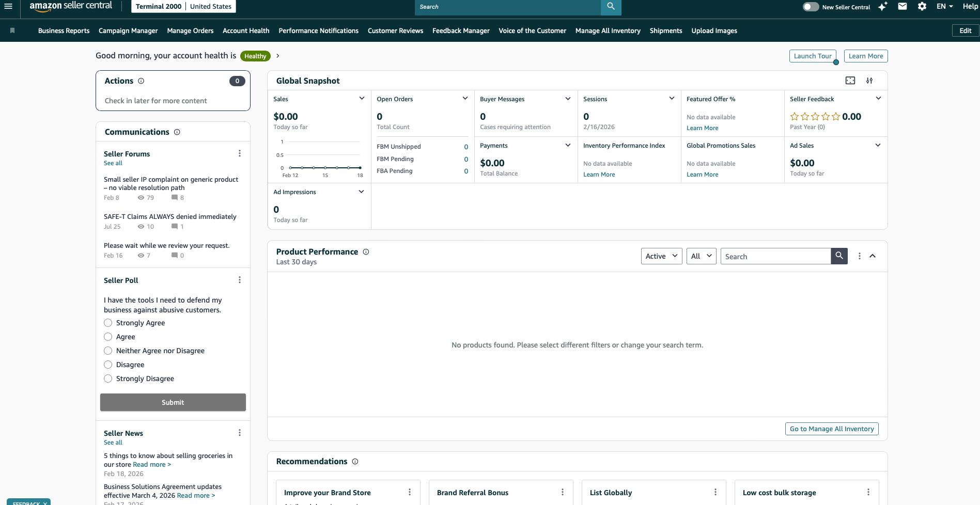Open Shipments menu item

(666, 30)
